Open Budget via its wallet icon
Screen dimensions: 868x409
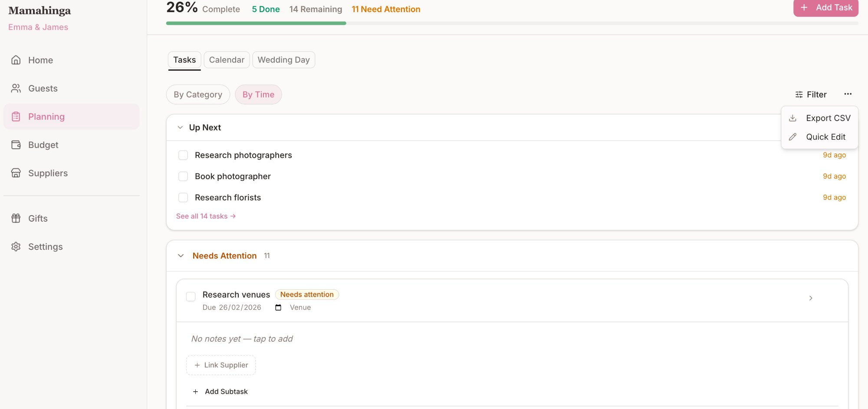click(x=16, y=144)
